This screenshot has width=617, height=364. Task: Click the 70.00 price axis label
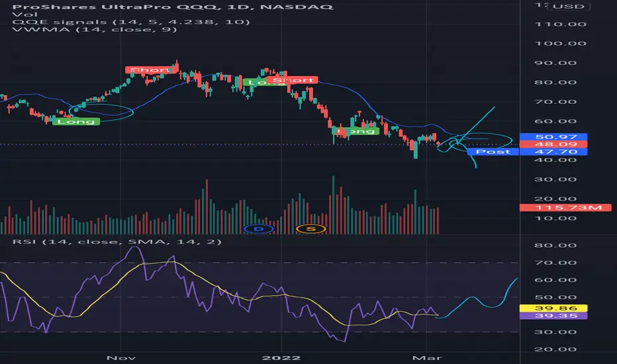pos(555,102)
